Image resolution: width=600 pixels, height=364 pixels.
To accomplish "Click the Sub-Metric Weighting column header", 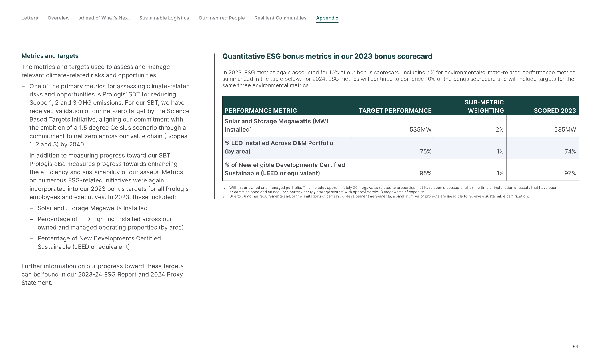I will 484,106.
